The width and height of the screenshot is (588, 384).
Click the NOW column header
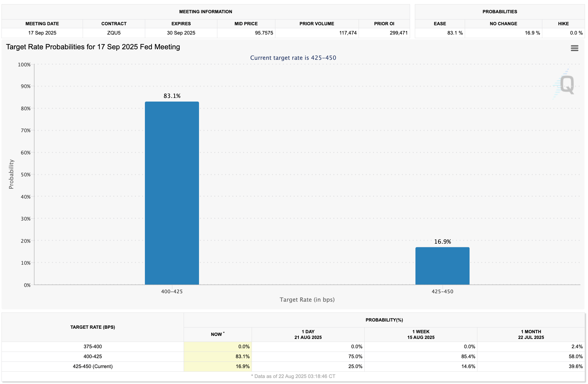(217, 334)
